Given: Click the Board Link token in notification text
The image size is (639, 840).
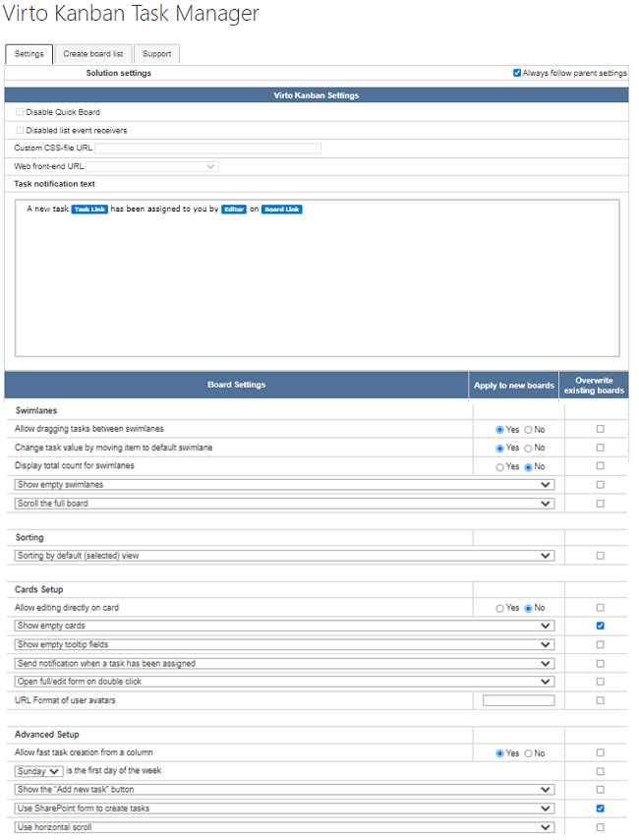Looking at the screenshot, I should click(x=282, y=209).
